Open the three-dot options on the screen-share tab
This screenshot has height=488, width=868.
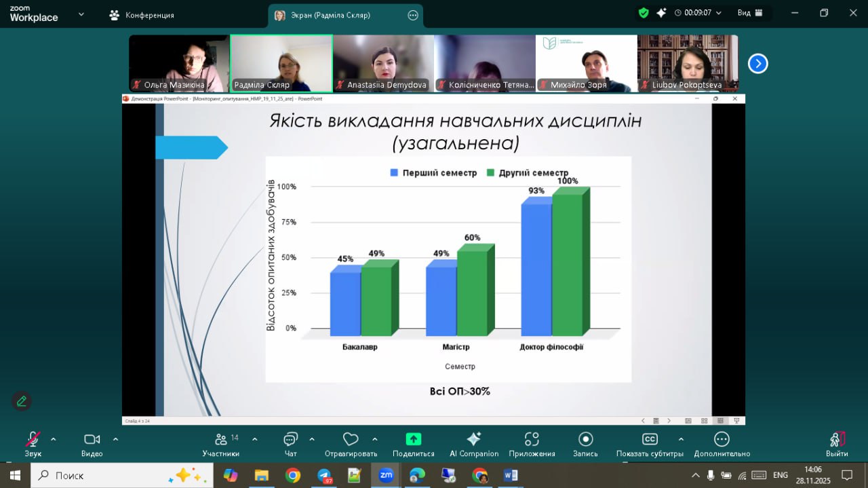point(412,15)
